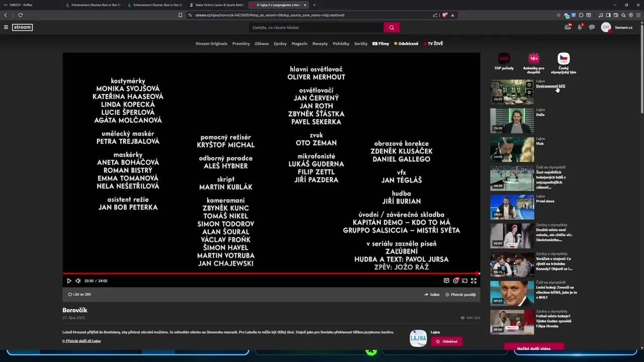This screenshot has width=644, height=362.
Task: Mute the video with the speaker icon
Action: coord(78,281)
